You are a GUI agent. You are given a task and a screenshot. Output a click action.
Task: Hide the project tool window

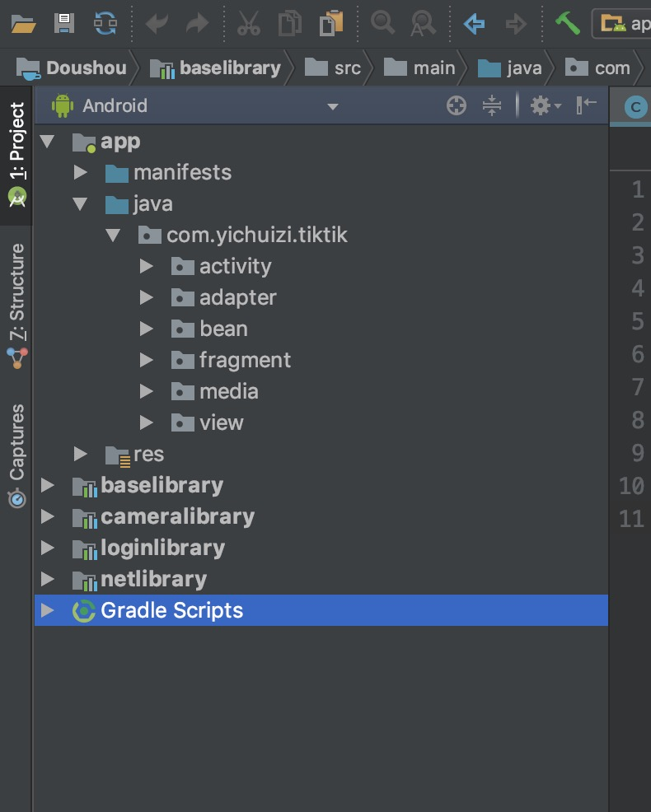(587, 105)
